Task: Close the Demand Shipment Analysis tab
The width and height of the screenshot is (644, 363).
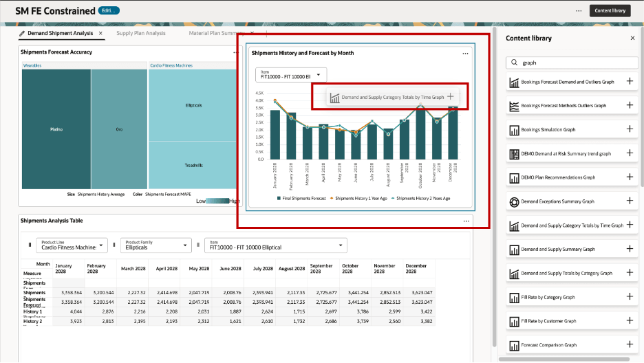Action: pyautogui.click(x=100, y=33)
